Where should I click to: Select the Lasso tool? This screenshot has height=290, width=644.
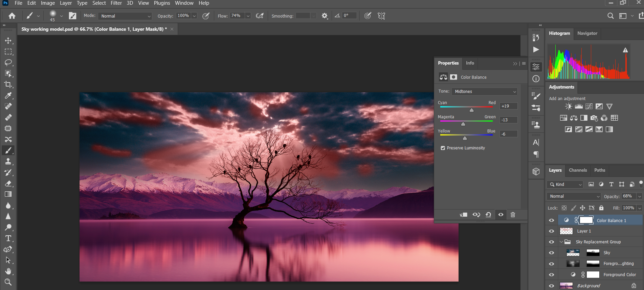point(8,63)
